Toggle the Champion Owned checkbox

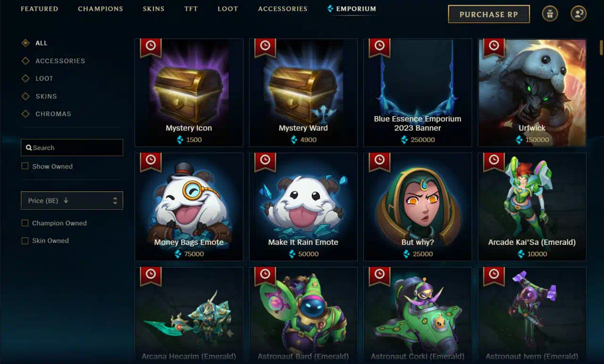(x=25, y=223)
